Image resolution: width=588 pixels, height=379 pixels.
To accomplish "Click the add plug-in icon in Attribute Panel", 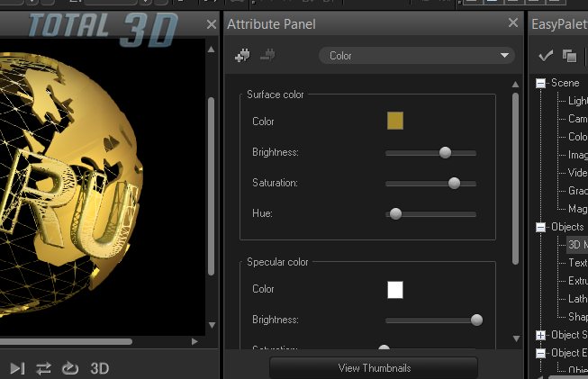I will (241, 56).
